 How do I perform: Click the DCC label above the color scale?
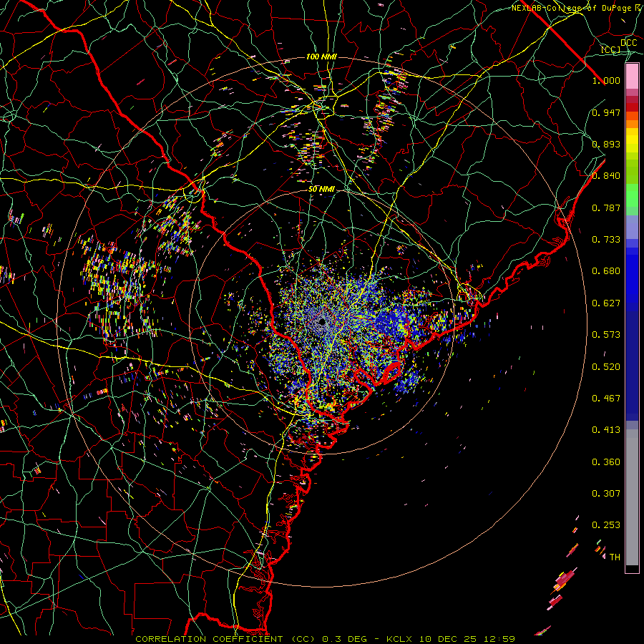[x=628, y=43]
